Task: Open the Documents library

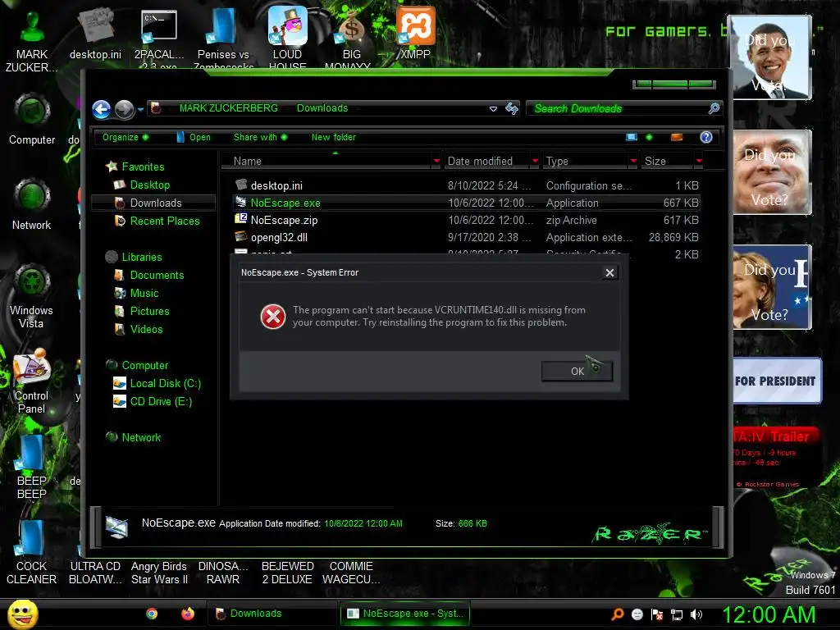Action: tap(149, 276)
